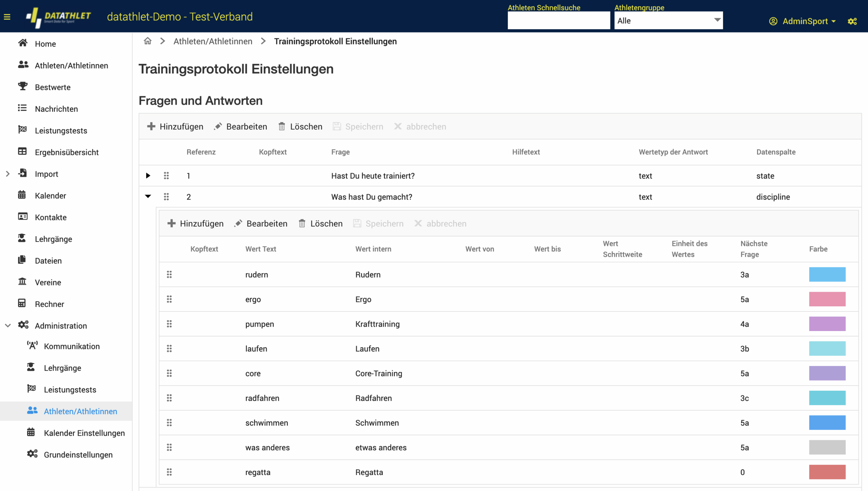The image size is (868, 491).
Task: Expand question 1 row details
Action: point(148,176)
